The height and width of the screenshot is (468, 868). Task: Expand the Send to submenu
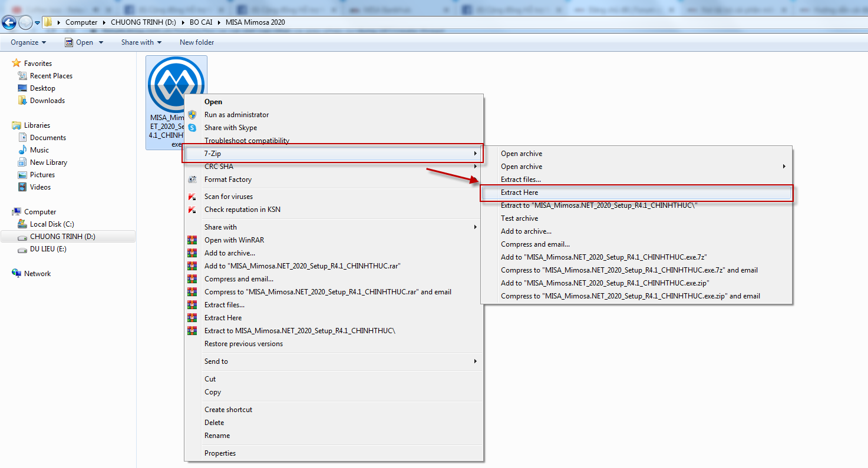pyautogui.click(x=334, y=361)
